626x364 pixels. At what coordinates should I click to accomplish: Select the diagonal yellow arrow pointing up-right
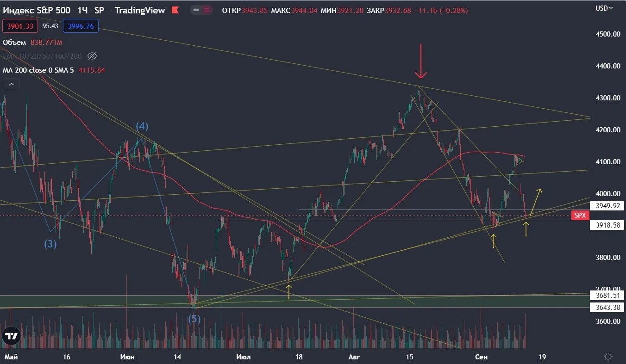[536, 202]
